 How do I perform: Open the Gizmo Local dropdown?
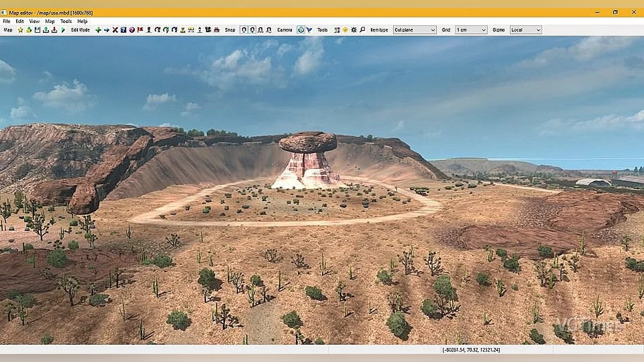tap(525, 30)
